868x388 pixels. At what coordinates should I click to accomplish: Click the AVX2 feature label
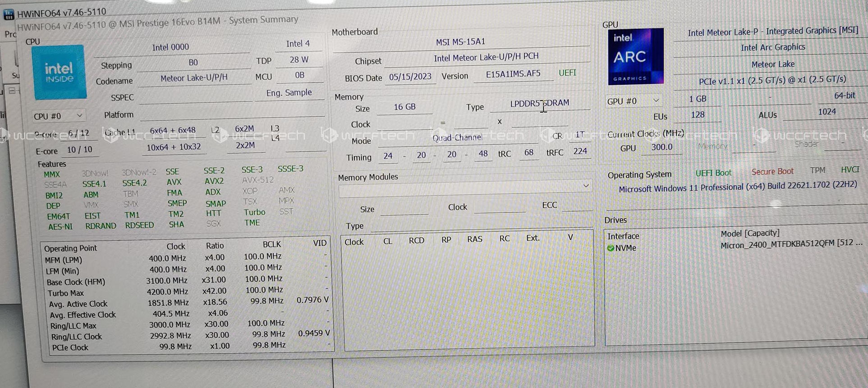(x=214, y=181)
